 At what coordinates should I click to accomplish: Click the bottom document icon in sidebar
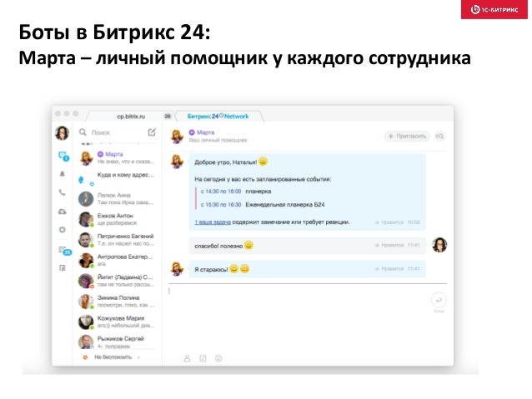coord(62,268)
